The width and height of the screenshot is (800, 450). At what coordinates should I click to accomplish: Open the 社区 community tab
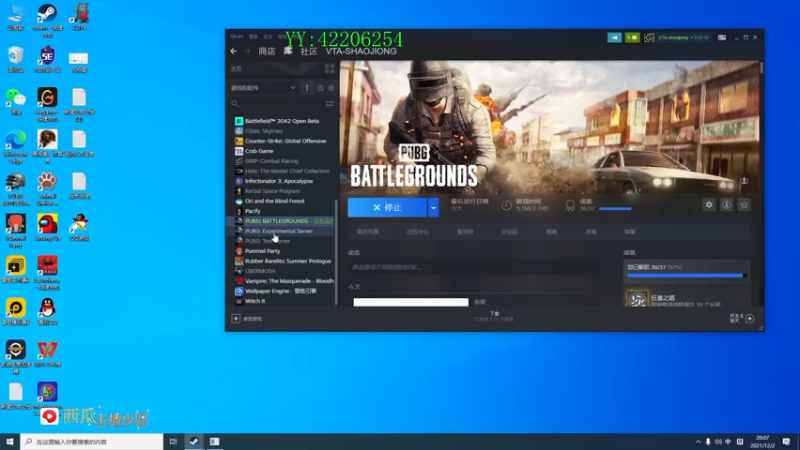point(309,51)
